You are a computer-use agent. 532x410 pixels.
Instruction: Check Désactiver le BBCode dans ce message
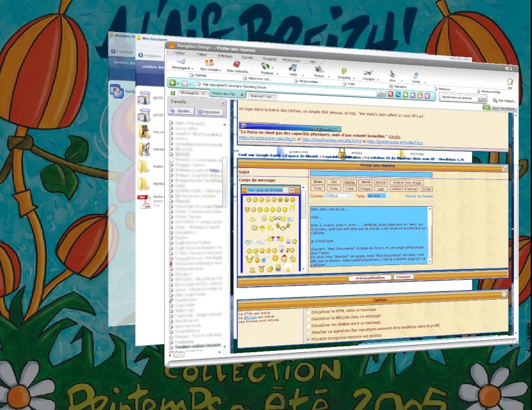tap(309, 320)
